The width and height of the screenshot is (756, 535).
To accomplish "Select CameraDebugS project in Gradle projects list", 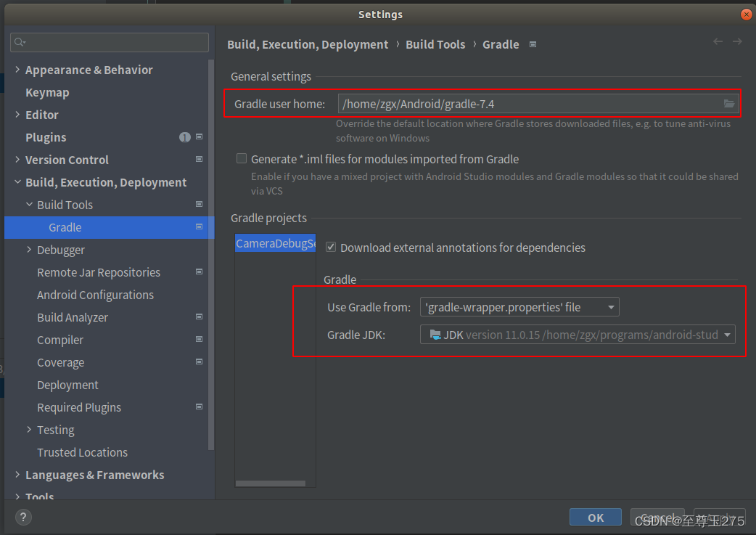I will pos(275,243).
